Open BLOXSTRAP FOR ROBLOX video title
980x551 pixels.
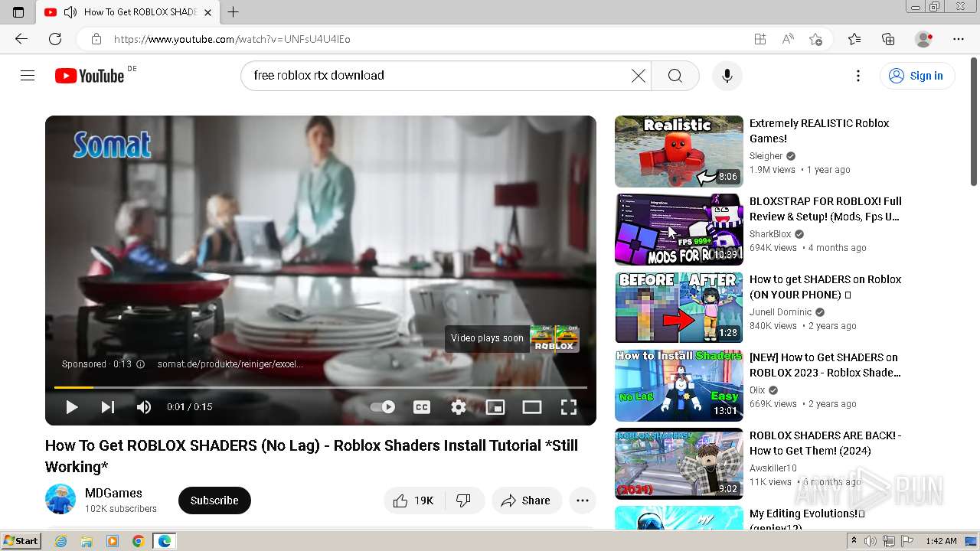825,209
